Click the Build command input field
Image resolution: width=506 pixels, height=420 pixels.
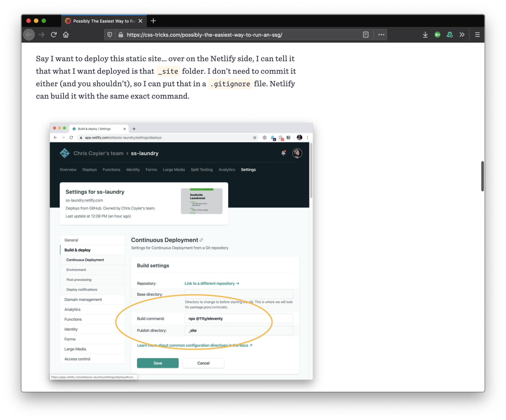click(239, 319)
